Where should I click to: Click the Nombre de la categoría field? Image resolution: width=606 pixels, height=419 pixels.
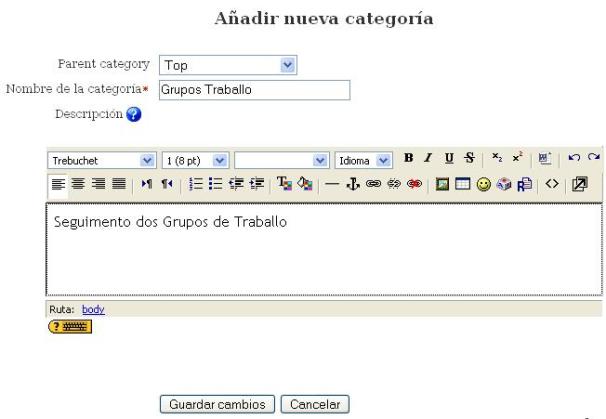(255, 90)
